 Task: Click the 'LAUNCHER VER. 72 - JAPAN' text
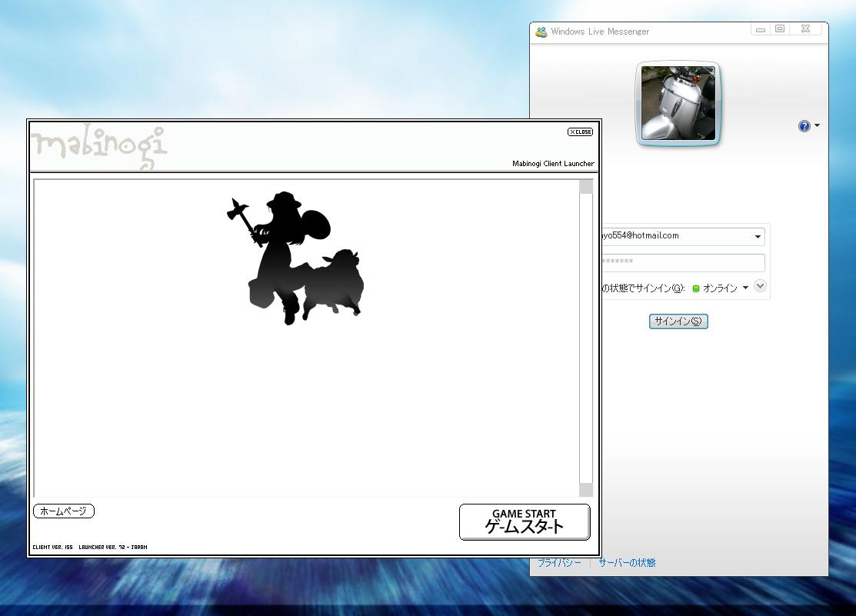point(113,548)
